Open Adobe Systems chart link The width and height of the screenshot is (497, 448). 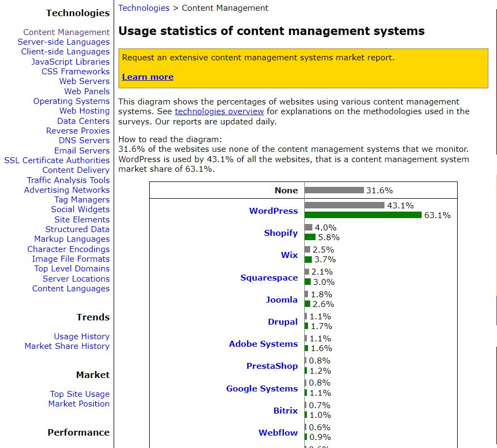coord(263,344)
